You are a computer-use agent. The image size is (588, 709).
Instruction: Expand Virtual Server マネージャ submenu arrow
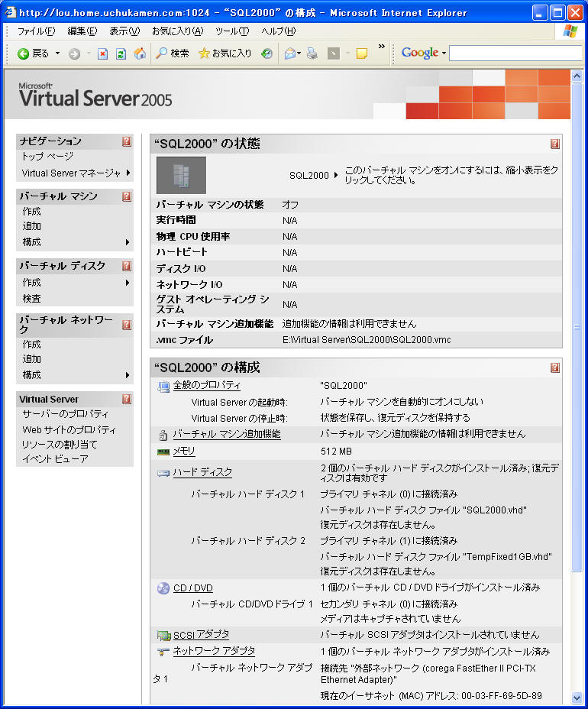(128, 173)
